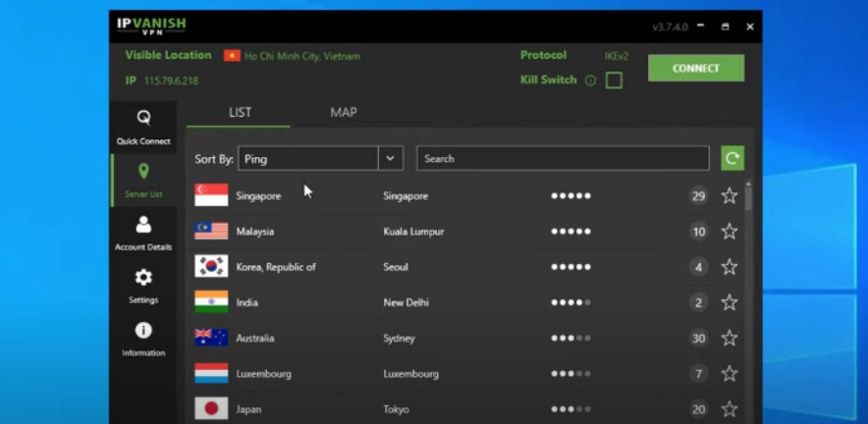Minimize the IPVanish window
Image resolution: width=868 pixels, height=424 pixels.
click(701, 26)
